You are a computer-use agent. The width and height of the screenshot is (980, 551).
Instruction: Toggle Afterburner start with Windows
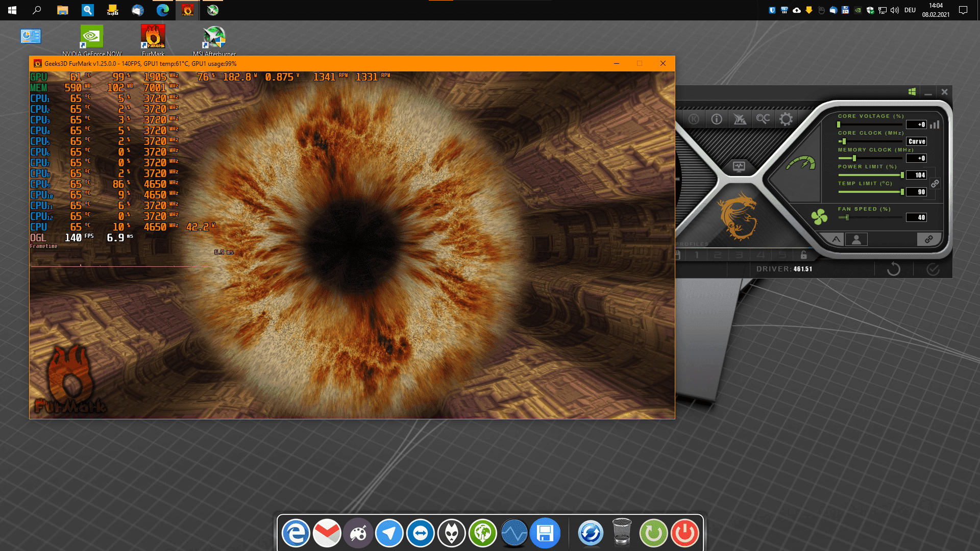(x=912, y=92)
